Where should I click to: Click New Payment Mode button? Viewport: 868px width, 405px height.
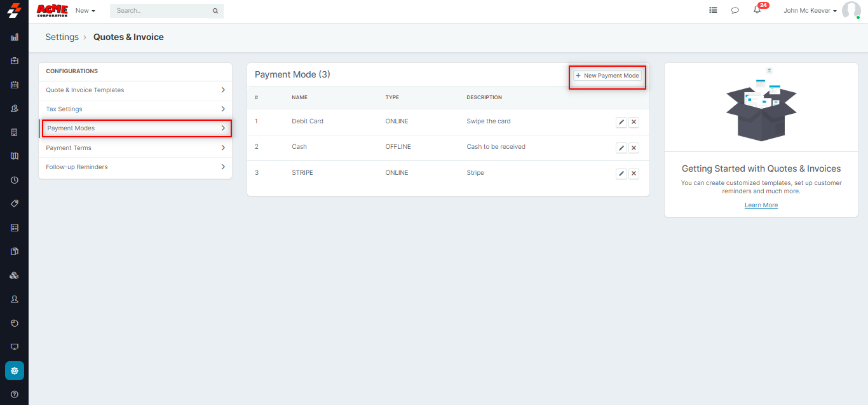[607, 76]
